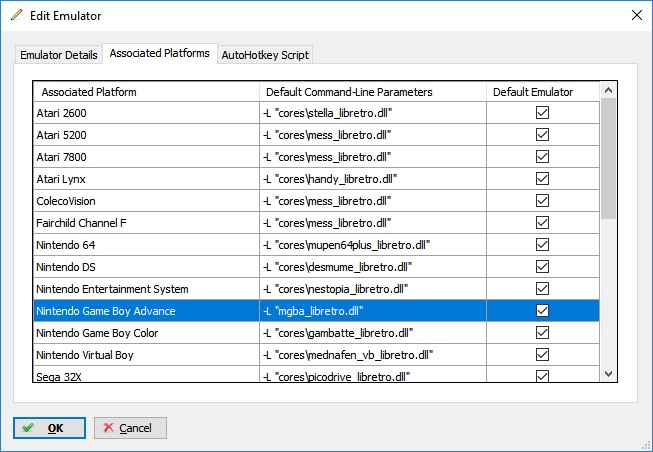
Task: Select the ColecoVision platform cell
Action: (x=146, y=201)
